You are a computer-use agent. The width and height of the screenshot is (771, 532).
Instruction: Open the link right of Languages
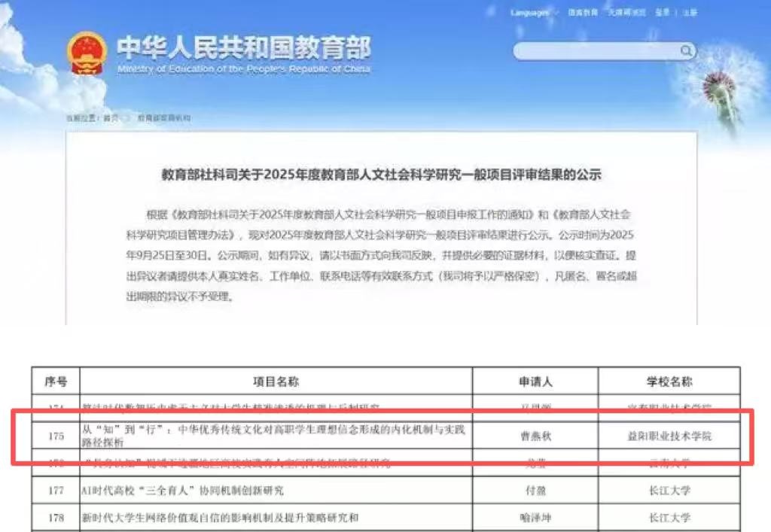(582, 13)
